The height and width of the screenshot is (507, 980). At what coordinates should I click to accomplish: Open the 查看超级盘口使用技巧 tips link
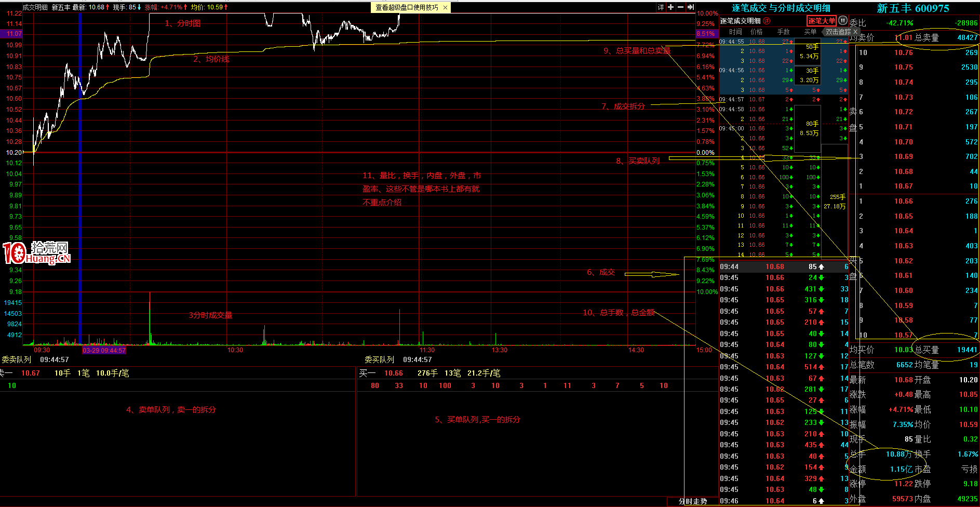tap(407, 7)
